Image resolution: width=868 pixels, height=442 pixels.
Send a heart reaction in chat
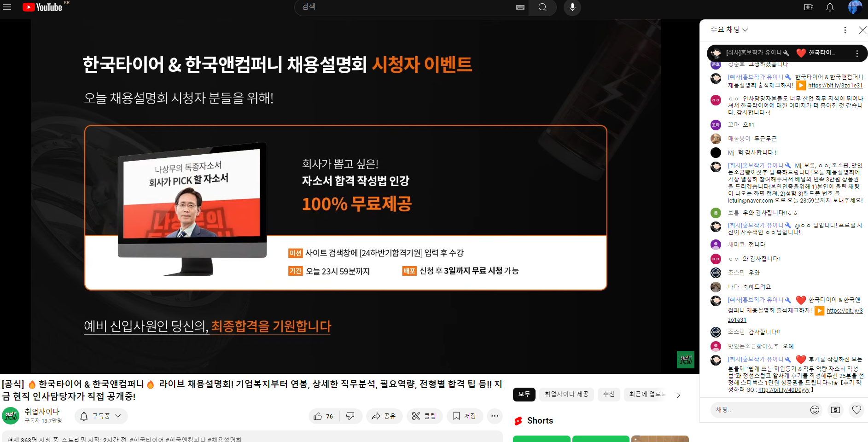pos(856,410)
